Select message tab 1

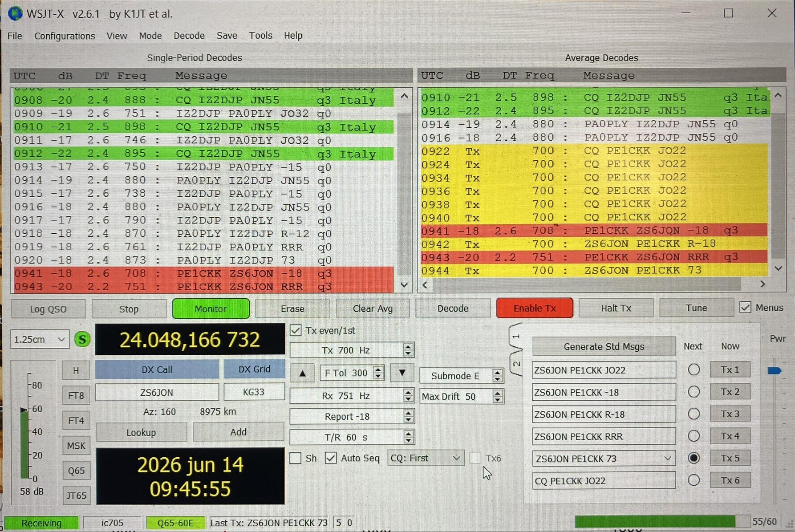pyautogui.click(x=516, y=337)
